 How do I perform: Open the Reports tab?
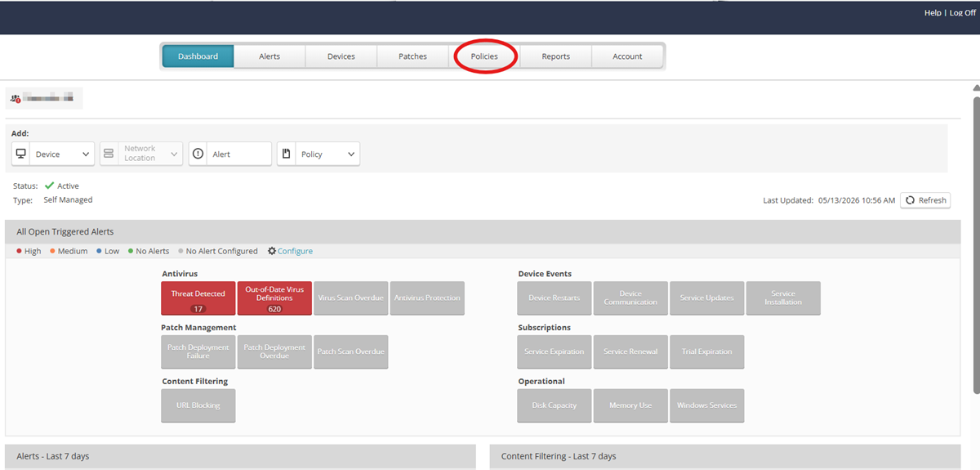tap(555, 56)
